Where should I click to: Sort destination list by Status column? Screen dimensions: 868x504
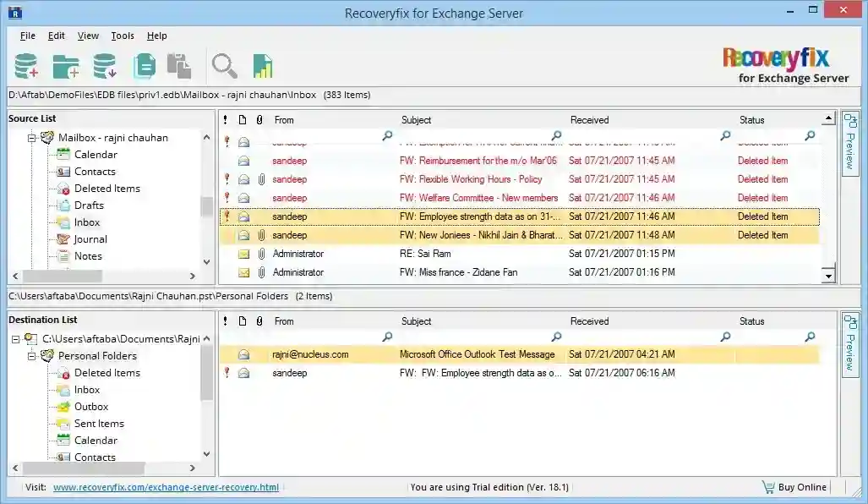coord(751,320)
